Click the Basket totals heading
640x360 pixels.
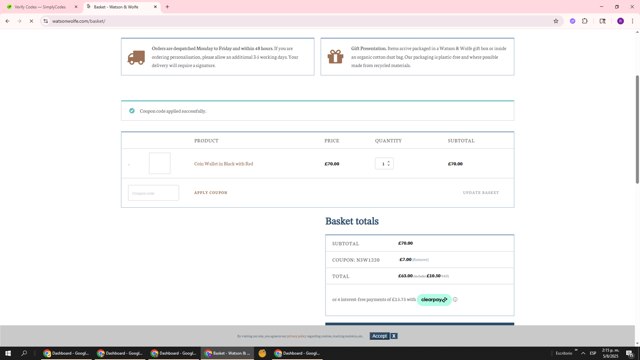[x=352, y=221]
